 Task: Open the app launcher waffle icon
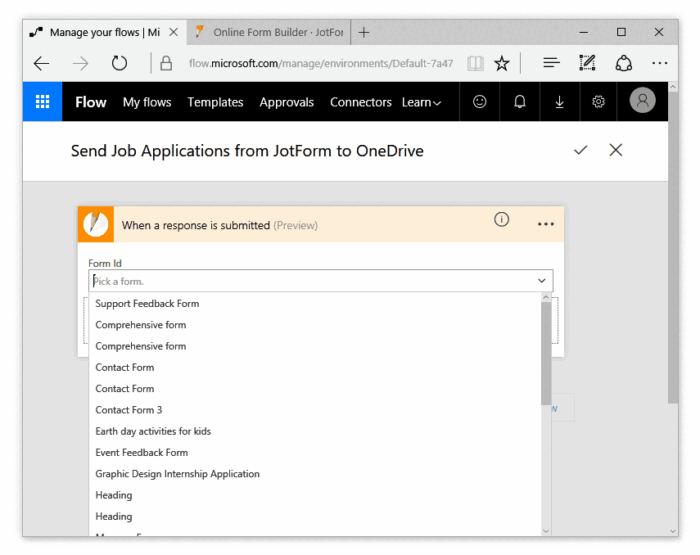coord(43,102)
